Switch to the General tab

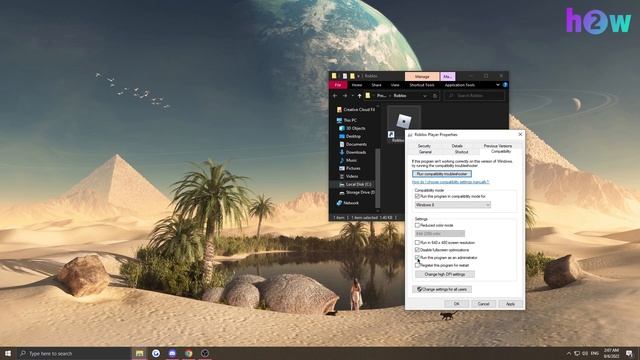[x=425, y=152]
